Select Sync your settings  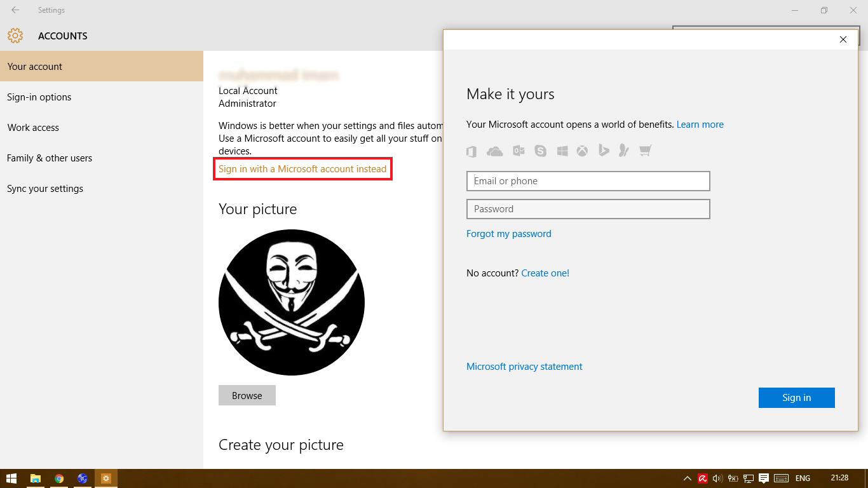(44, 188)
